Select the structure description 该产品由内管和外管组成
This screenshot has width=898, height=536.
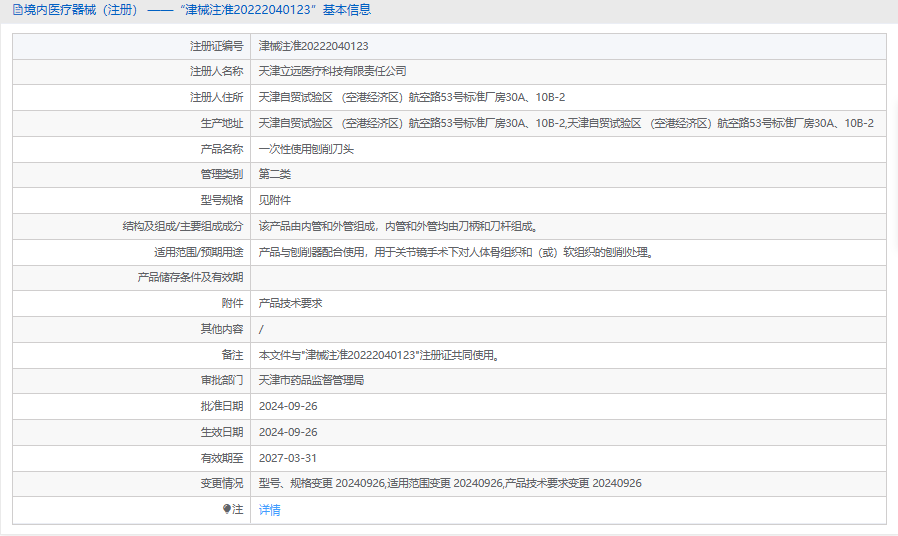click(x=399, y=226)
